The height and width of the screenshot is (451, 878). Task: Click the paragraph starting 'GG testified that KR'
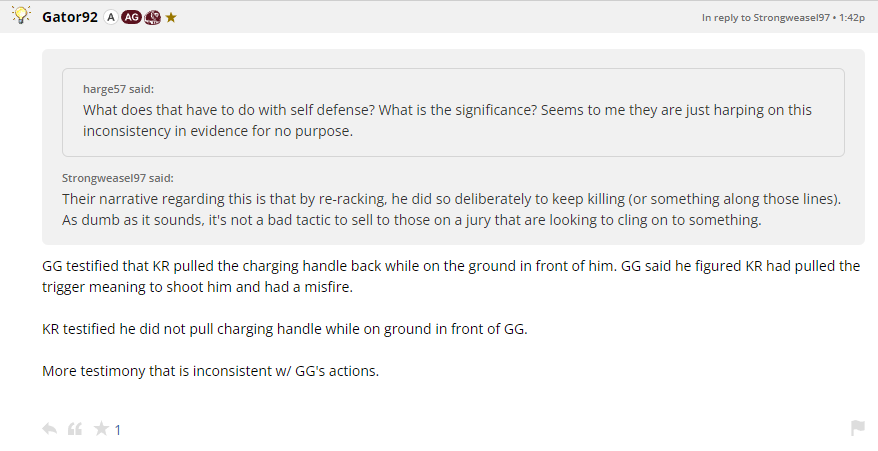pos(450,276)
